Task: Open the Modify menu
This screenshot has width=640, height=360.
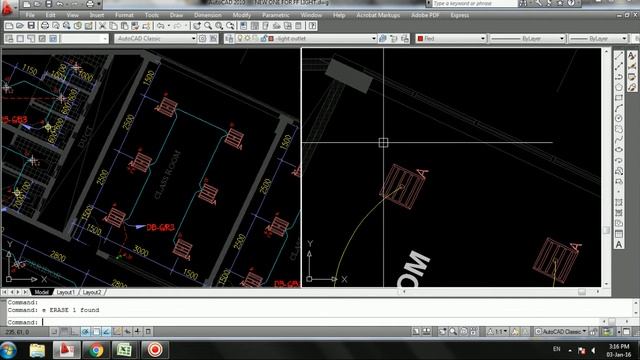Action: tap(242, 15)
